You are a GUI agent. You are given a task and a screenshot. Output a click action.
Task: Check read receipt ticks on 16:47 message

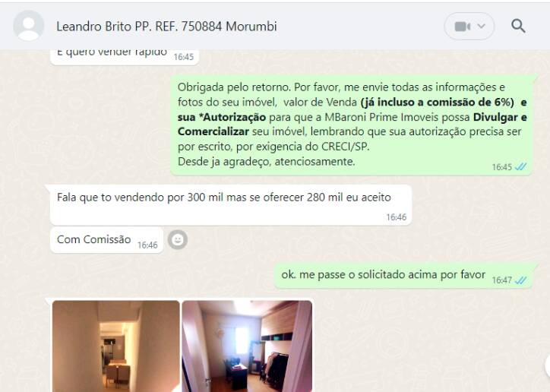pyautogui.click(x=520, y=280)
